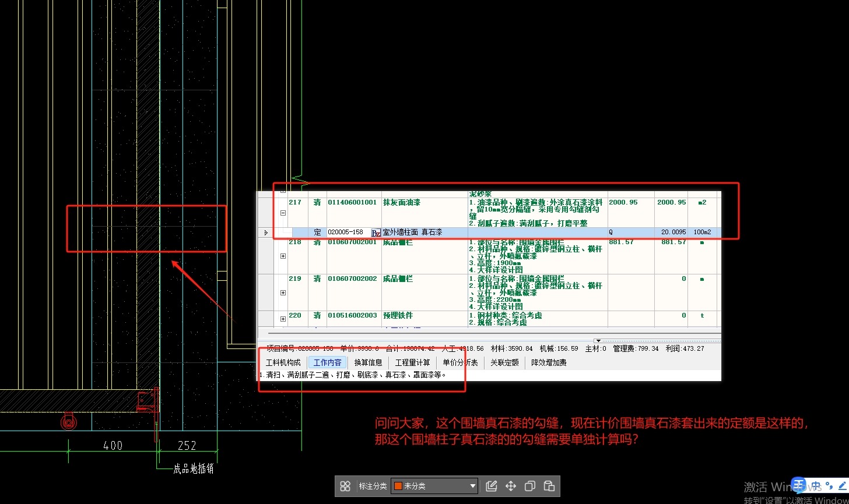Click the work content description text line

(x=353, y=375)
